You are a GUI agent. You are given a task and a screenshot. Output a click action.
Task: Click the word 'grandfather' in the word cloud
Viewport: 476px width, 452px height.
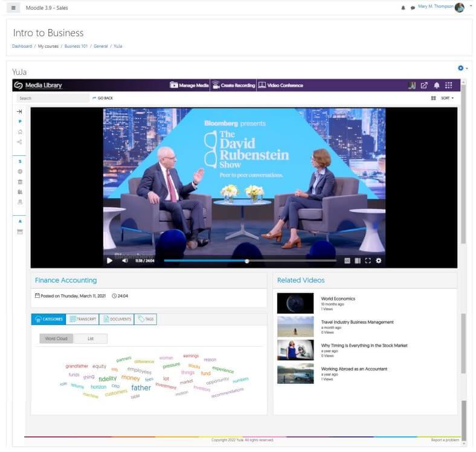point(77,366)
